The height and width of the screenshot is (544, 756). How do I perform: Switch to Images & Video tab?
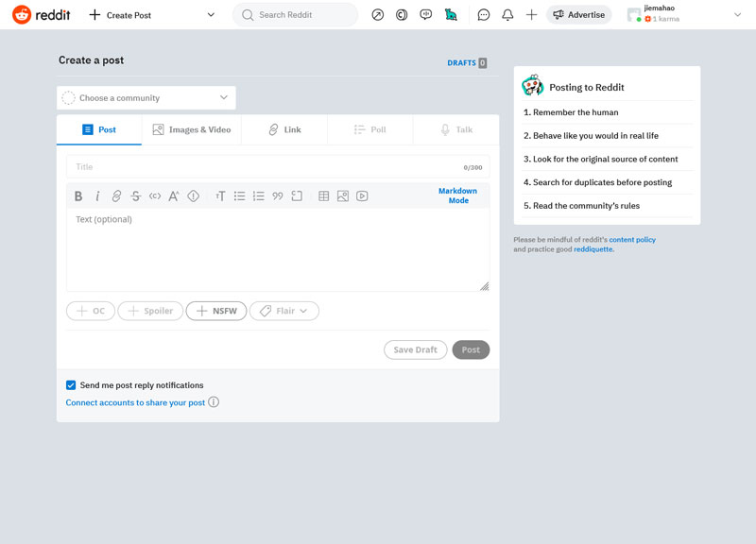(192, 129)
